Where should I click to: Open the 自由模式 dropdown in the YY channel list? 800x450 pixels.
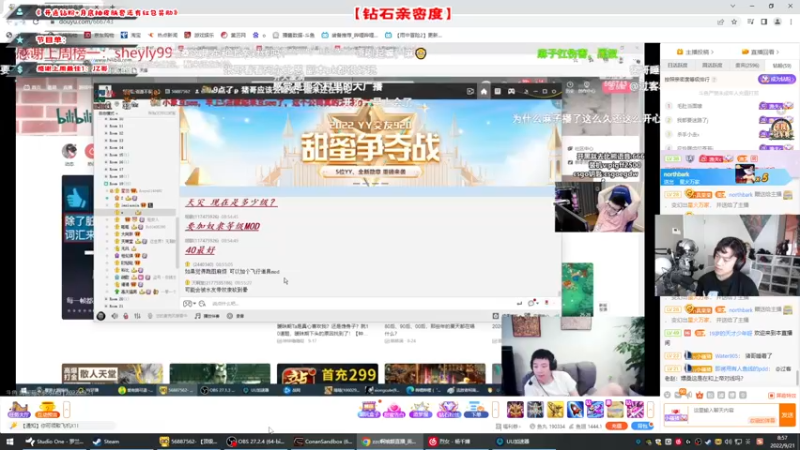pos(108,113)
